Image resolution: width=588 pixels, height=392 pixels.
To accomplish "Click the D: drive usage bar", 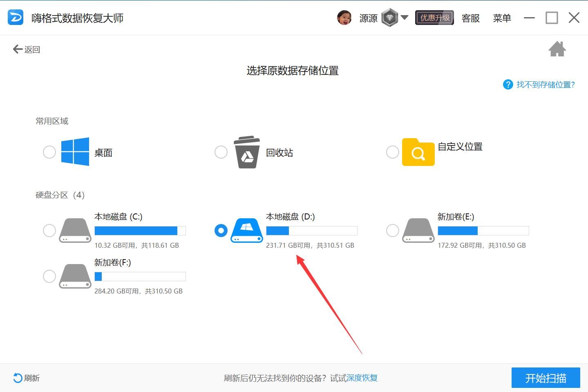I will pos(312,231).
